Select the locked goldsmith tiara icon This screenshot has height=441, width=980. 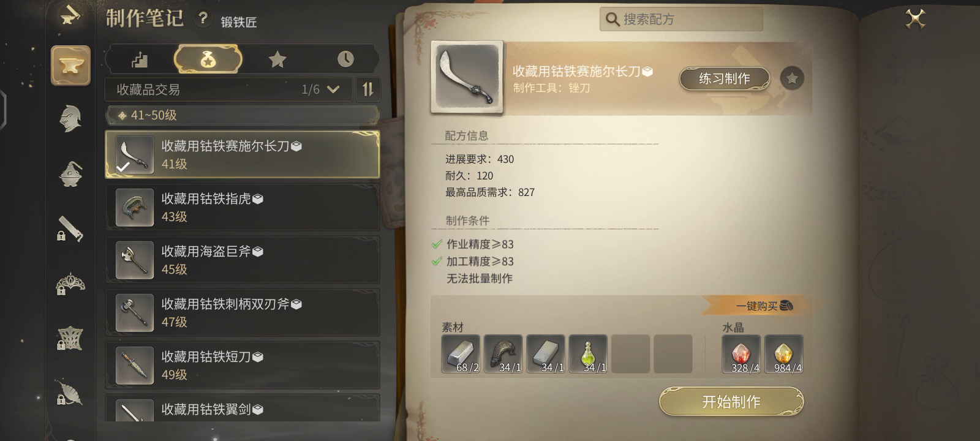(70, 284)
